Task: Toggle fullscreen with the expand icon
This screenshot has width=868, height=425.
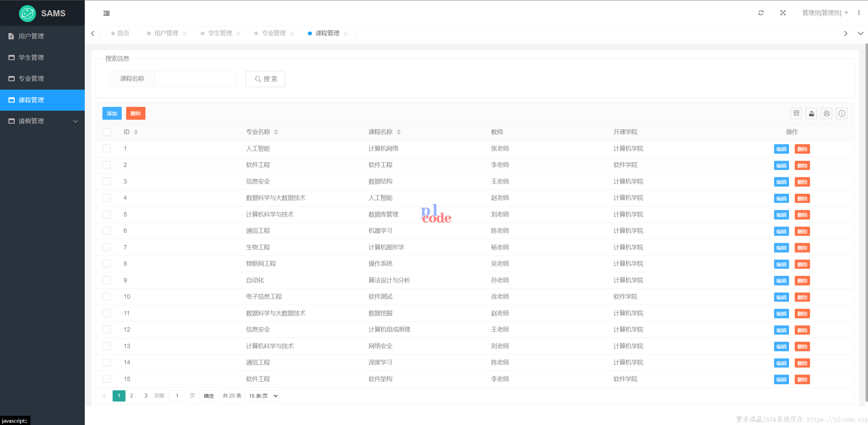Action: [783, 13]
